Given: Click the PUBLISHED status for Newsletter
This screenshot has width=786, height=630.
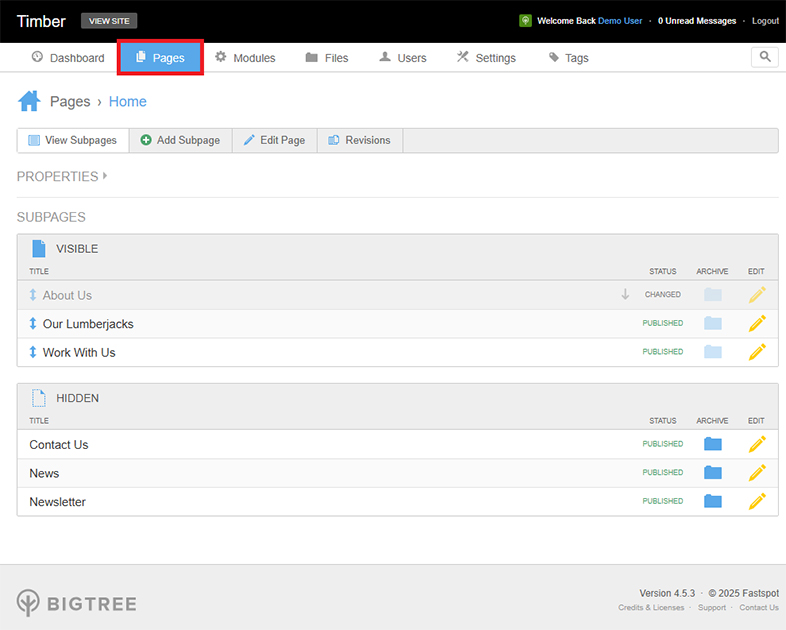Looking at the screenshot, I should 663,501.
